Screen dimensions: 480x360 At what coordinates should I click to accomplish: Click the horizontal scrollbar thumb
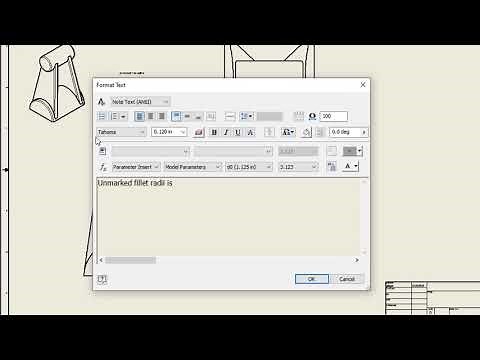(131, 260)
